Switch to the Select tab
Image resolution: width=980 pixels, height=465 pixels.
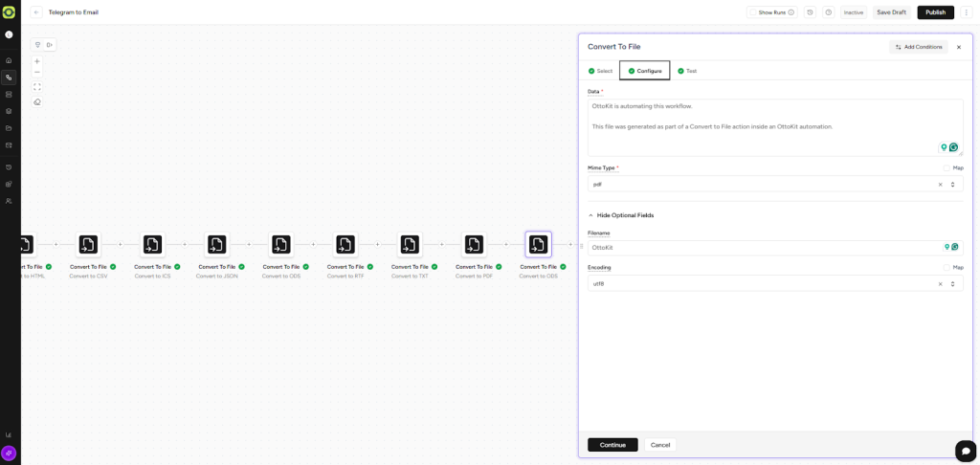coord(600,71)
